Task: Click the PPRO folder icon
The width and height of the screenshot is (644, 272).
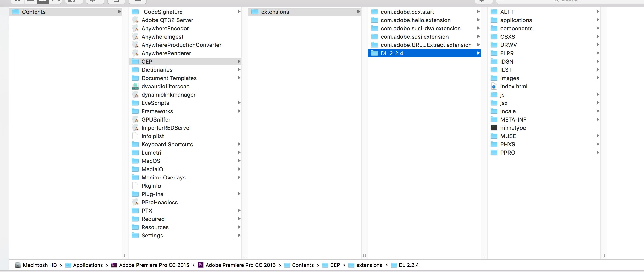Action: point(494,153)
